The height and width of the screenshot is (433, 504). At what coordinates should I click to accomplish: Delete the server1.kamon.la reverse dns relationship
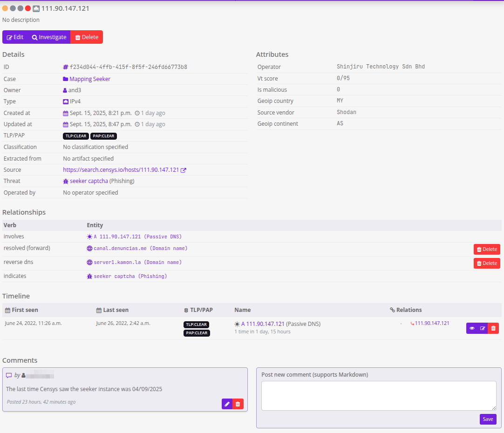[x=487, y=264]
